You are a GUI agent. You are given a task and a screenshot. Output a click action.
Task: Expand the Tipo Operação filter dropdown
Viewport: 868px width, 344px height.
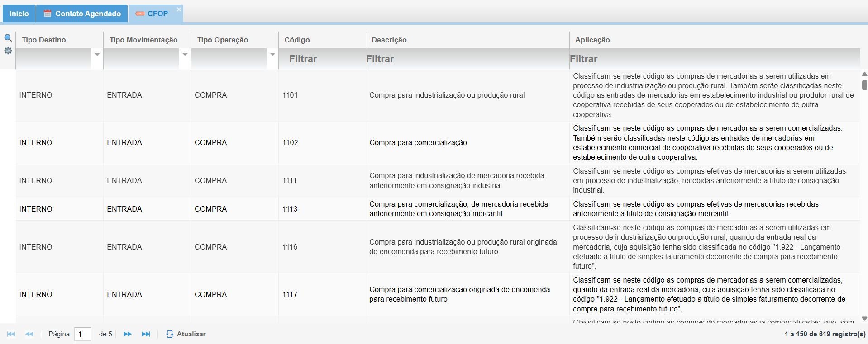(x=272, y=55)
